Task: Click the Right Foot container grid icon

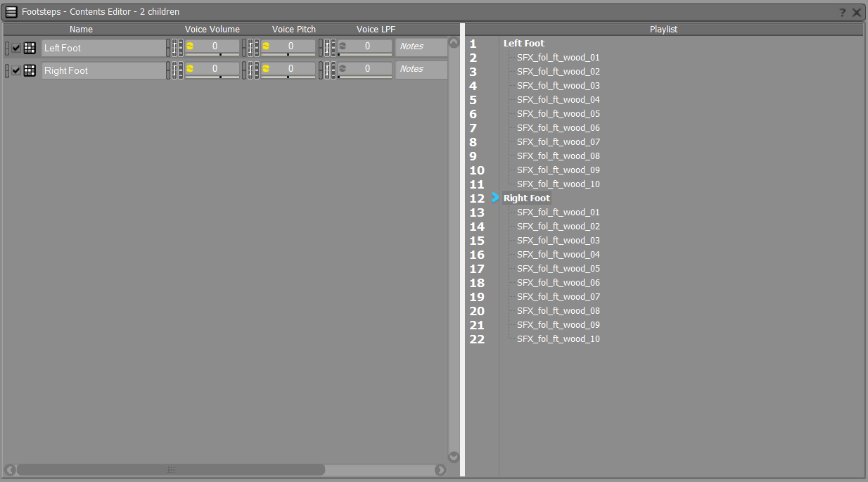Action: coord(30,70)
